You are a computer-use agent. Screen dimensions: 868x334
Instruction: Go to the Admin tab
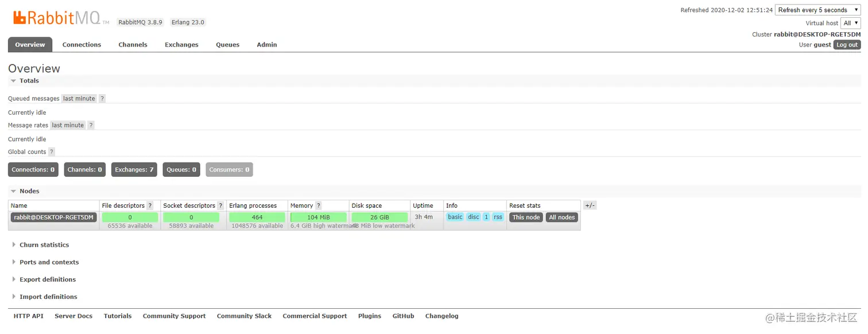point(266,45)
